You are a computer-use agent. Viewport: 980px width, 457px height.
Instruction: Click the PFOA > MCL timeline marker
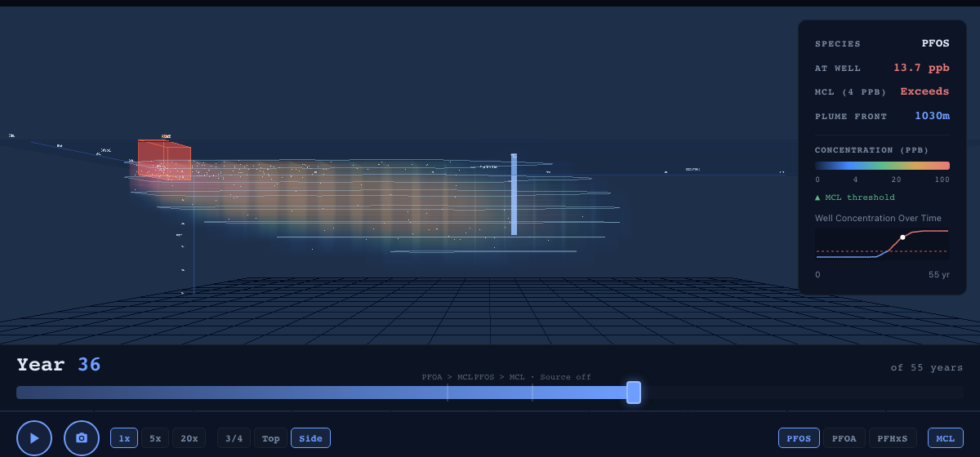(x=448, y=393)
